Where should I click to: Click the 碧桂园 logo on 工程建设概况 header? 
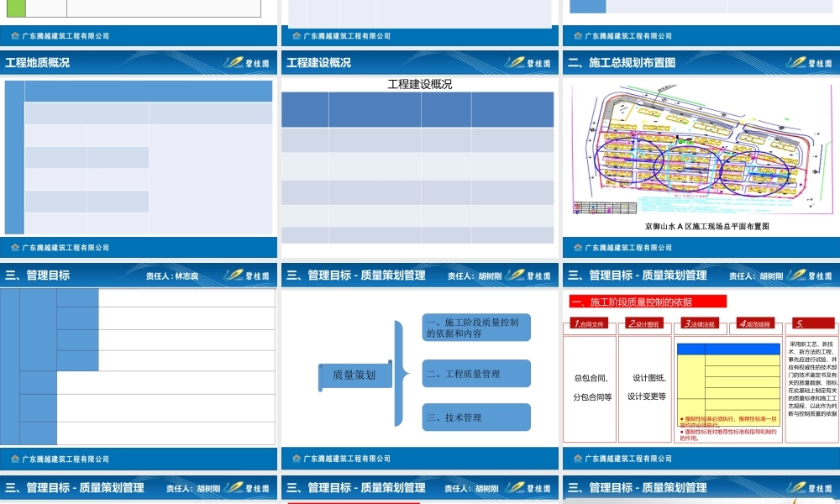(x=528, y=63)
